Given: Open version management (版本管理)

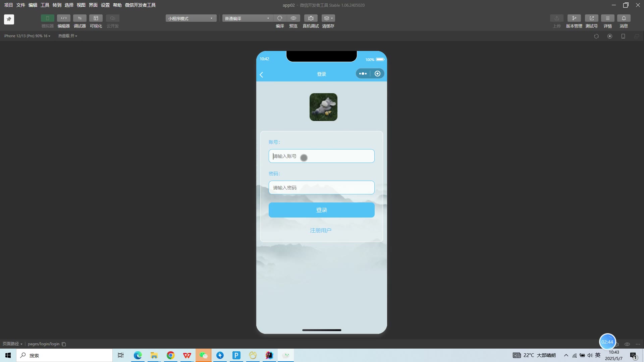Looking at the screenshot, I should (574, 18).
